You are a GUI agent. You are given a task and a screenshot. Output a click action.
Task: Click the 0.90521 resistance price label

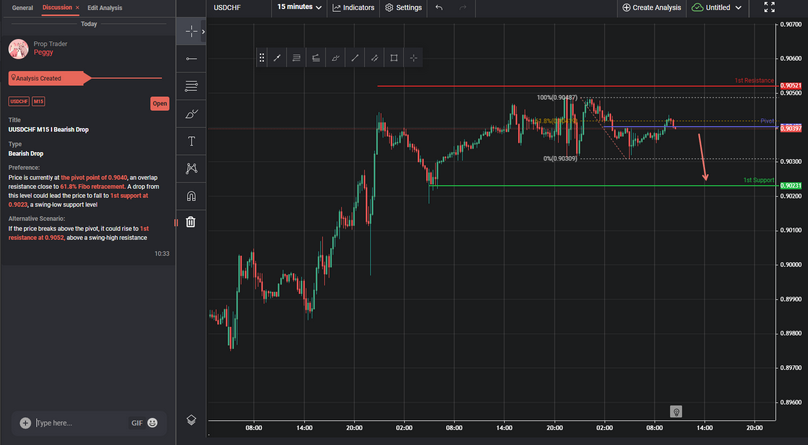(x=790, y=86)
